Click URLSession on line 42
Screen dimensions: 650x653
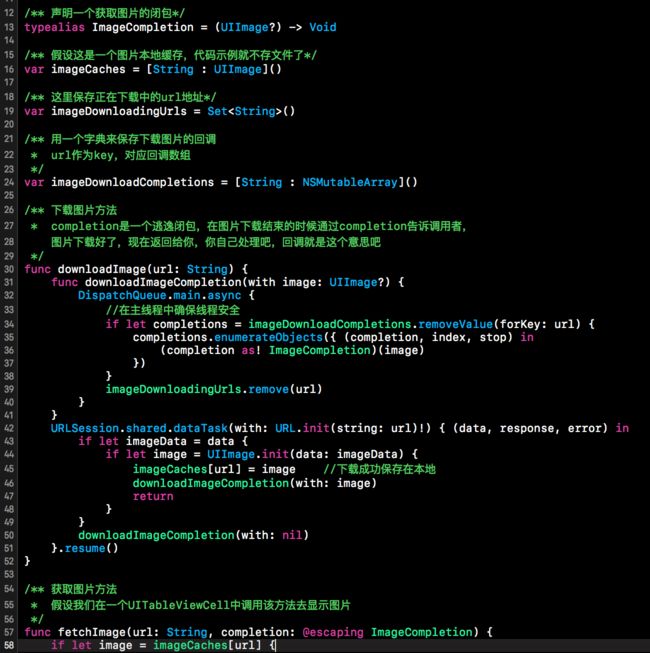coord(85,428)
